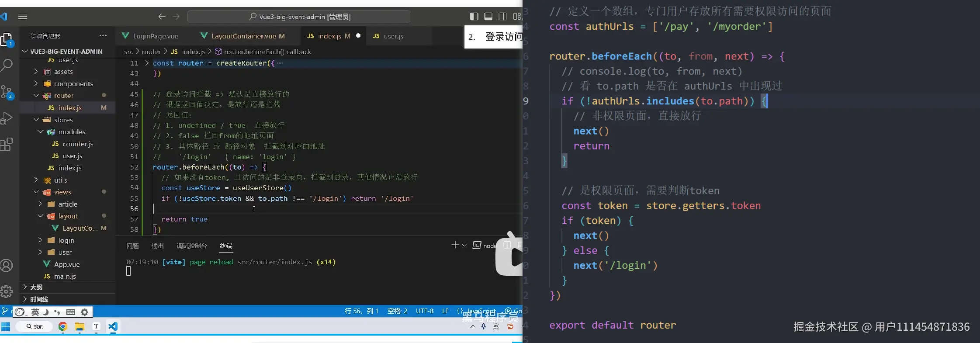Expand the 时间线 timeline section
This screenshot has height=343, width=980.
[x=67, y=299]
